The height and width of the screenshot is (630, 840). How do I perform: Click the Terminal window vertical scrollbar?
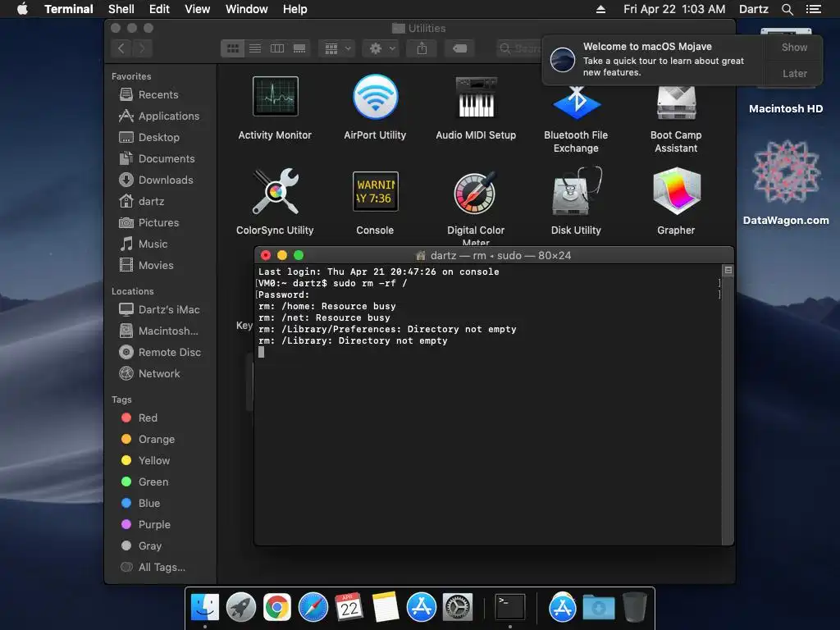(728, 404)
